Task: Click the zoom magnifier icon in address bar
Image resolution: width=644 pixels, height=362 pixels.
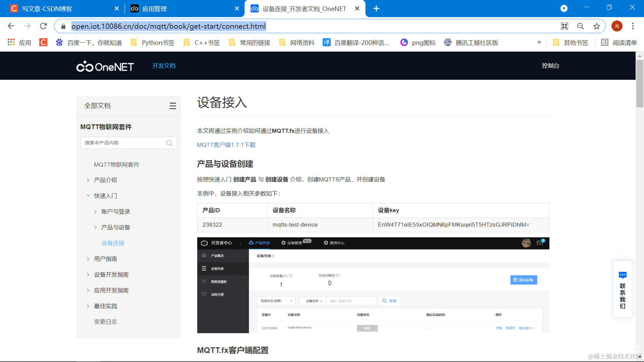Action: tap(580, 26)
